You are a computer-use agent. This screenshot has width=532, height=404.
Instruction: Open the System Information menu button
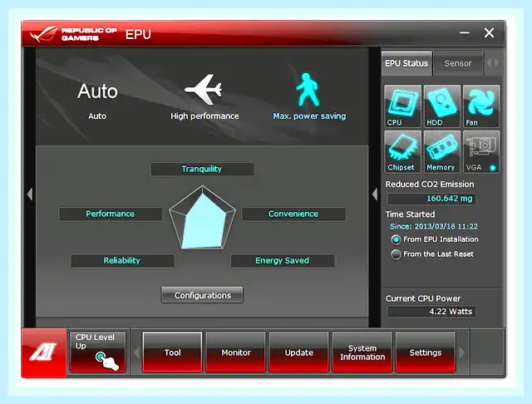(x=362, y=352)
